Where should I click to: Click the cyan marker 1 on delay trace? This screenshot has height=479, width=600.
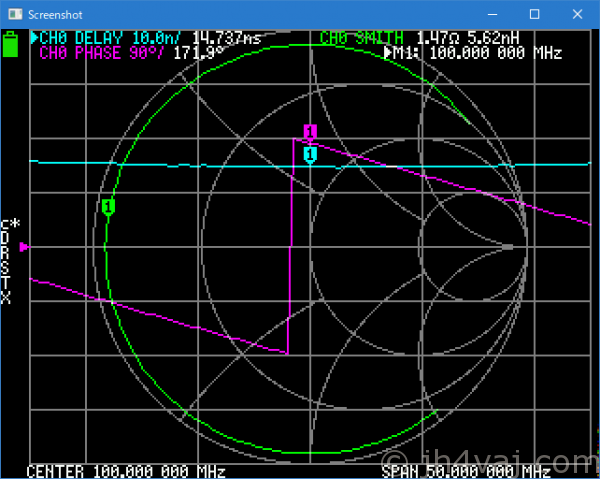click(310, 155)
